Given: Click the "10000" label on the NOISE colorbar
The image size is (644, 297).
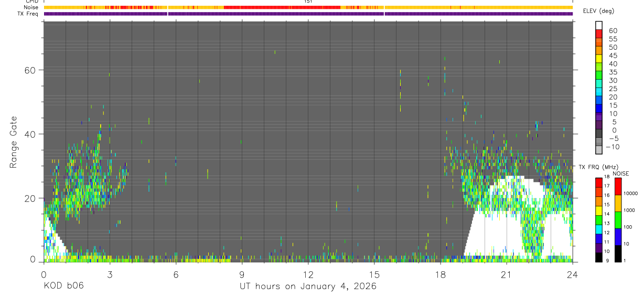Looking at the screenshot, I should [x=630, y=193].
